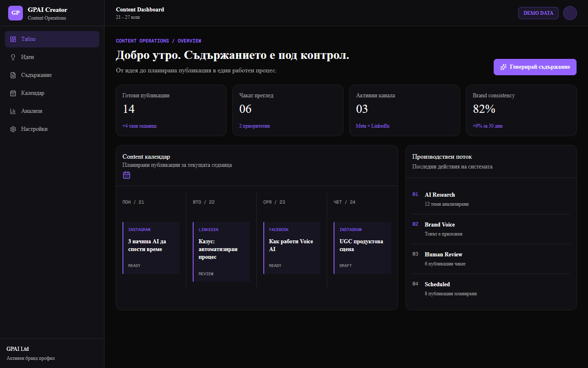Click '+4 тази седмица' text
The image size is (588, 368).
tap(139, 126)
